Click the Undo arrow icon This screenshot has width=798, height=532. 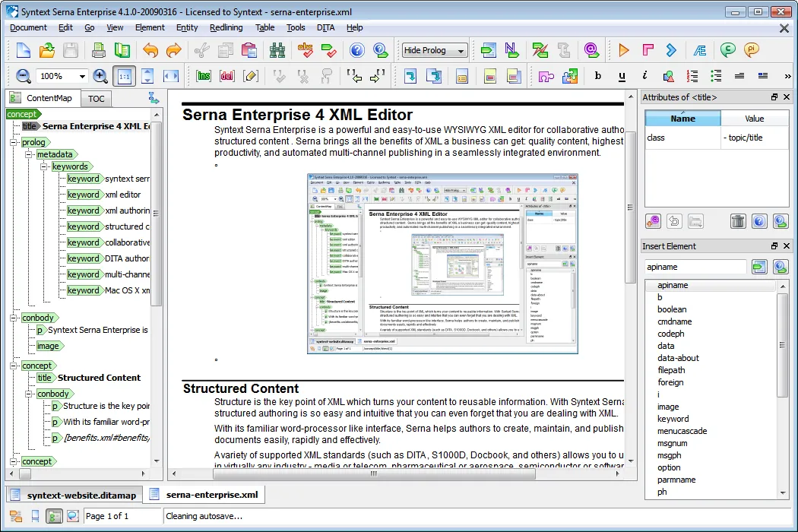point(149,49)
